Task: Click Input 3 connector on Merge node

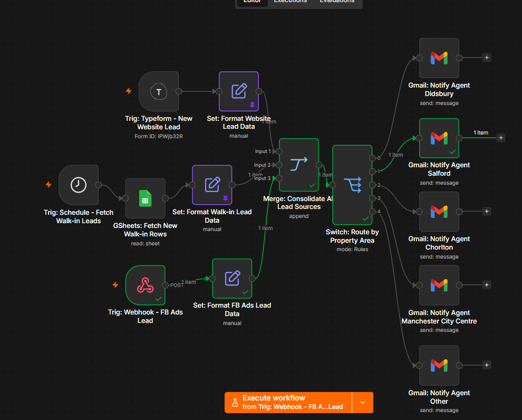Action: 279,178
